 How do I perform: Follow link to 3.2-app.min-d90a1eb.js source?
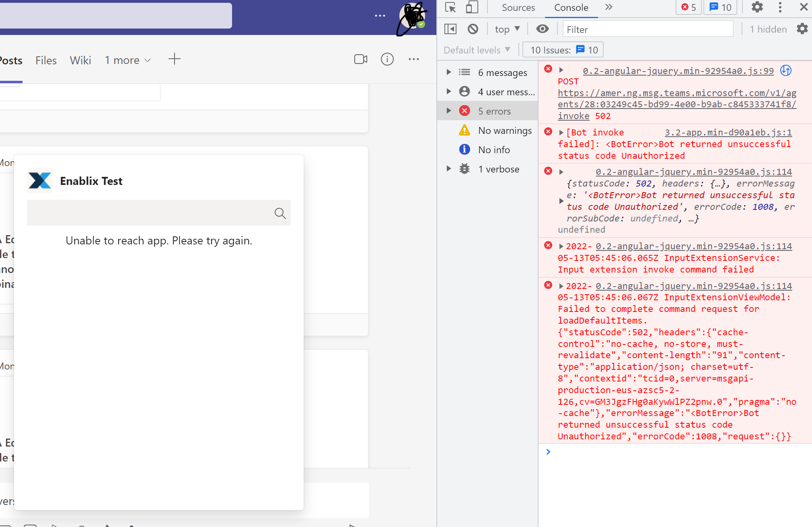pos(728,132)
